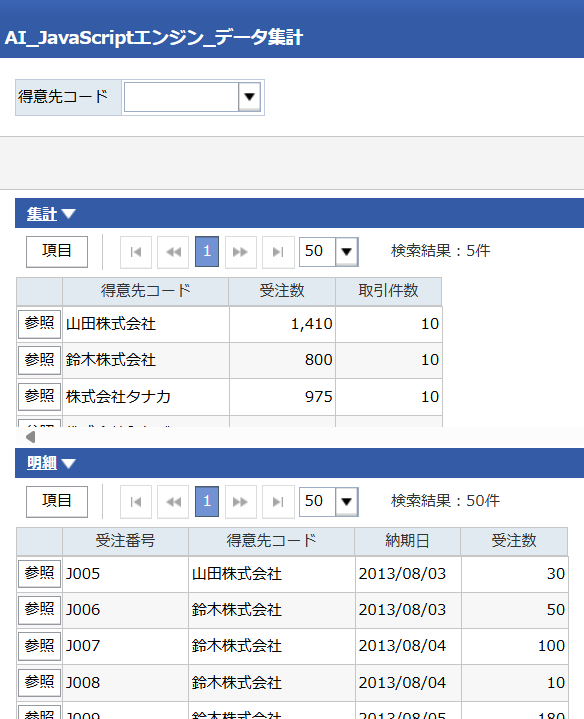Viewport: 584px width, 719px height.
Task: Collapse the 集計 section header link
Action: pyautogui.click(x=42, y=214)
